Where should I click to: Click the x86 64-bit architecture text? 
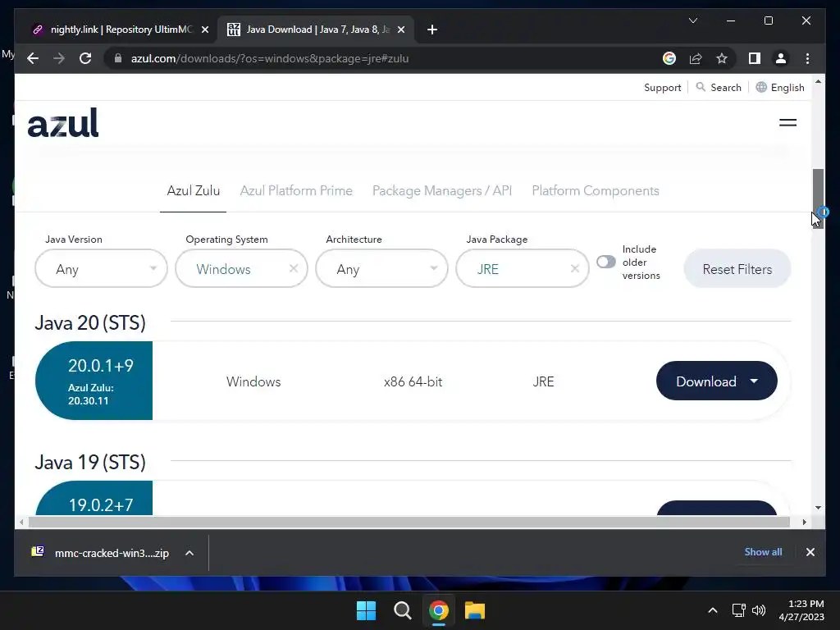click(x=413, y=382)
